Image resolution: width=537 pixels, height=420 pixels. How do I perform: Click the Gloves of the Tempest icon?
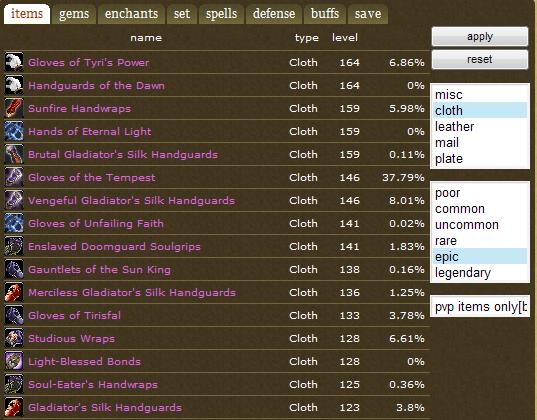coord(14,177)
